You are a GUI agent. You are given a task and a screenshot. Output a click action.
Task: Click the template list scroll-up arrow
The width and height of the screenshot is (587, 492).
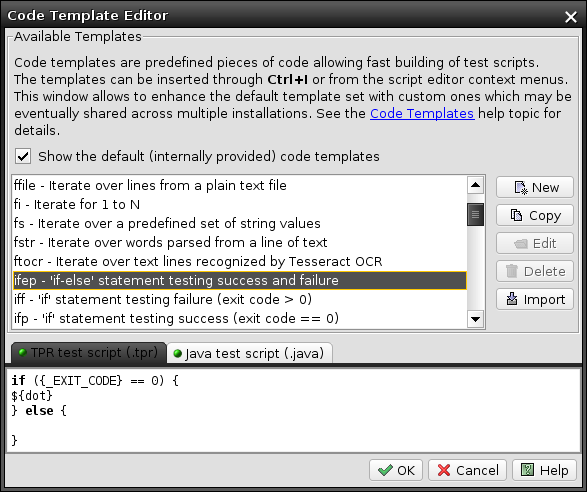(x=475, y=185)
